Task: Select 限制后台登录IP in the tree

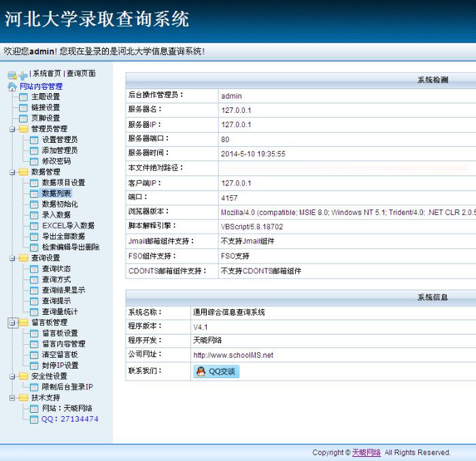Action: pyautogui.click(x=67, y=387)
